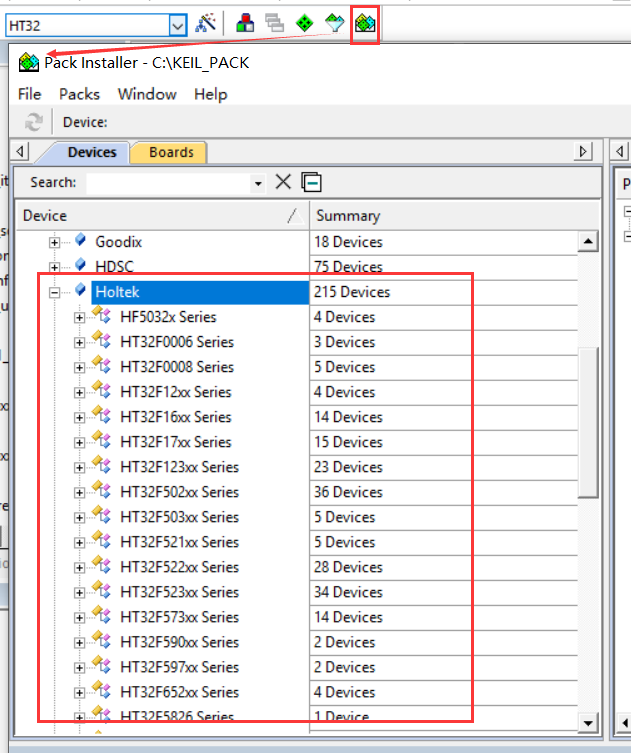Click the Manage Project Items icon
The image size is (631, 753).
tap(245, 23)
